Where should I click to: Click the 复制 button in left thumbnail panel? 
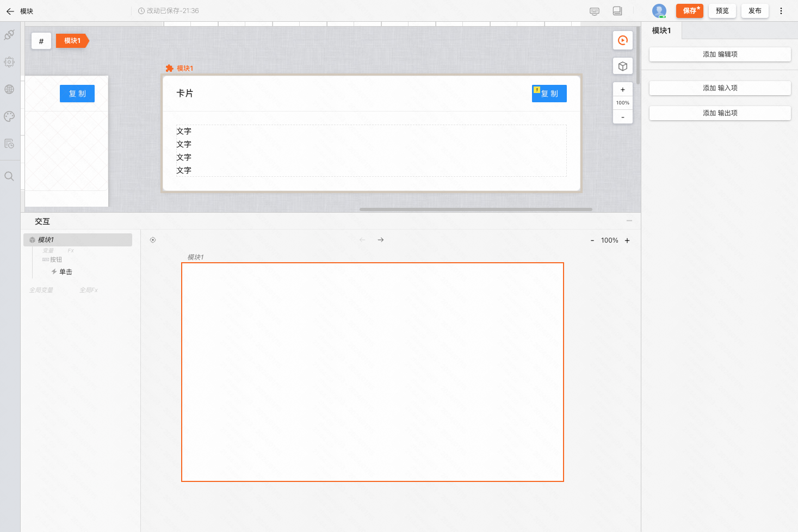point(77,94)
